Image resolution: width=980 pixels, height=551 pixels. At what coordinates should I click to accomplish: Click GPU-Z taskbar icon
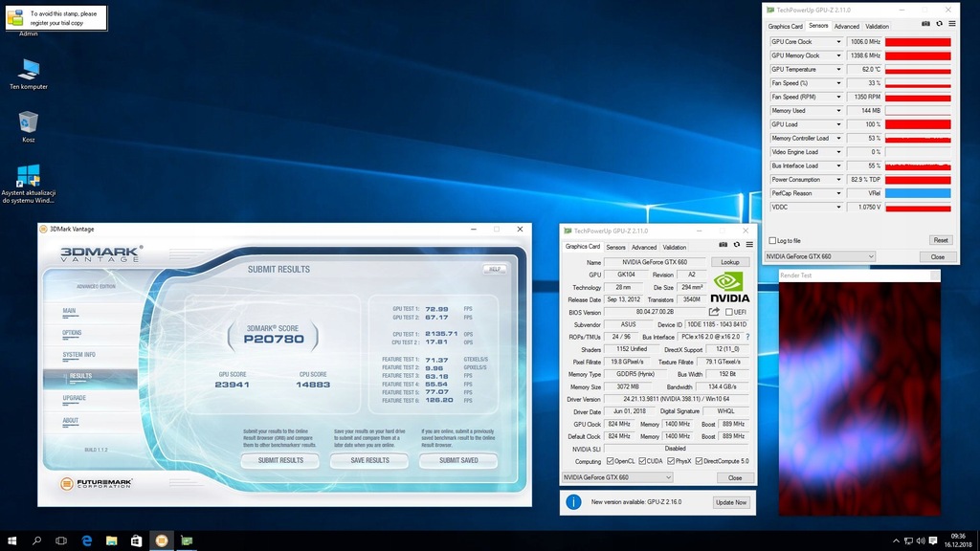click(x=187, y=540)
